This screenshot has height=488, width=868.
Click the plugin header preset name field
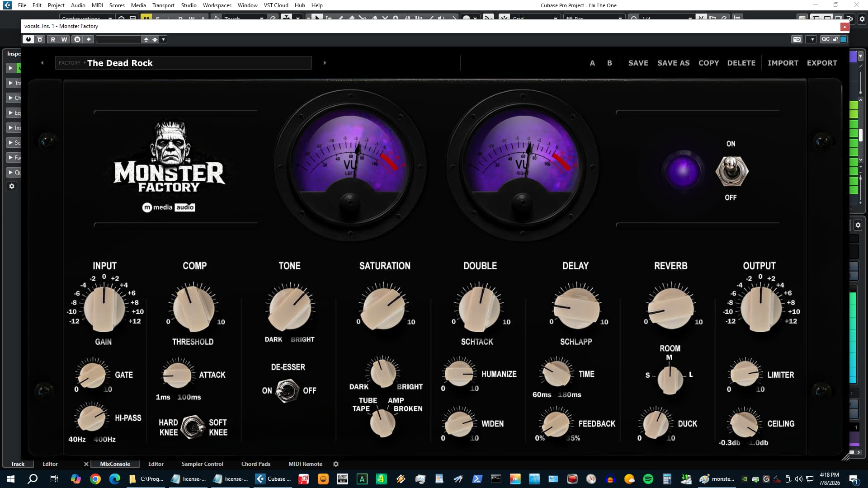pos(118,39)
